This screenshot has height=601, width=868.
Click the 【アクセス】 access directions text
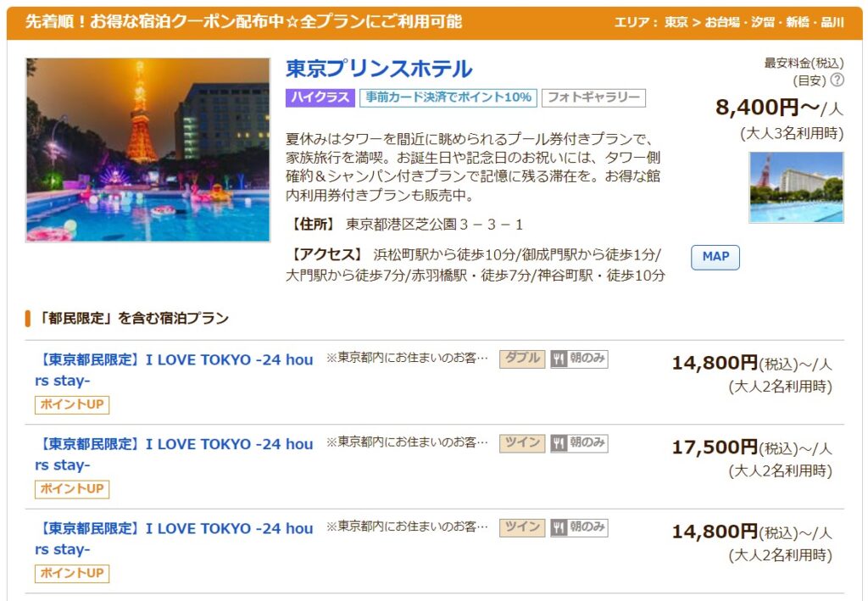coord(476,265)
